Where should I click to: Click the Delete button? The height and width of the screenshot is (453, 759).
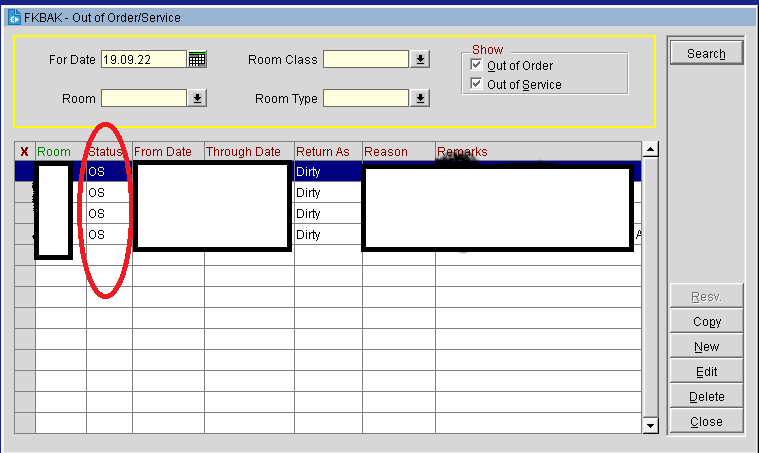click(706, 397)
